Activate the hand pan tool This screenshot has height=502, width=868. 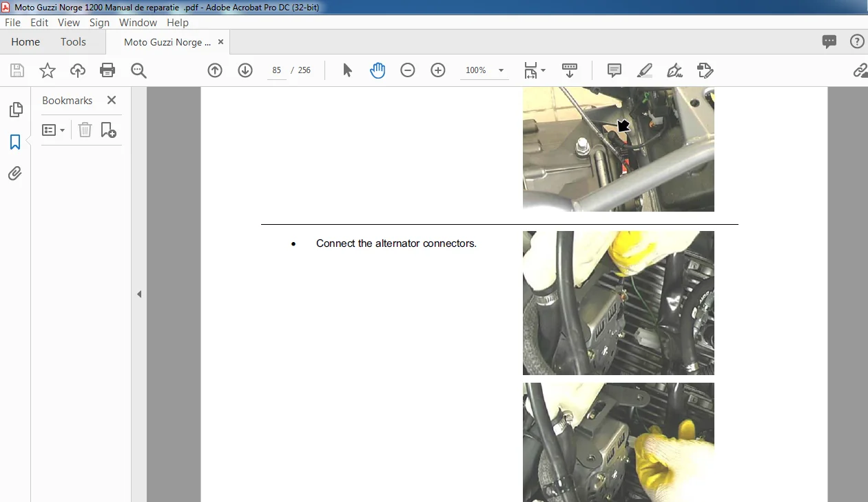378,70
